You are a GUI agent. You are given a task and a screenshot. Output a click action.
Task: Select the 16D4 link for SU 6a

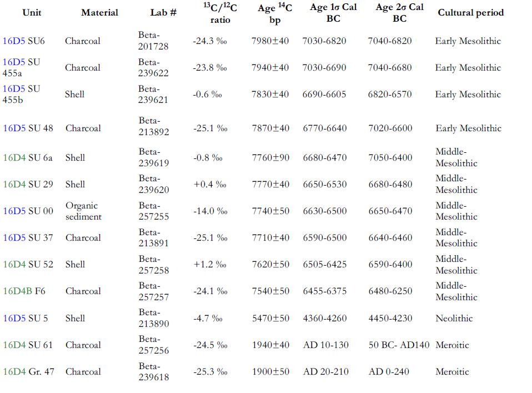[14, 158]
